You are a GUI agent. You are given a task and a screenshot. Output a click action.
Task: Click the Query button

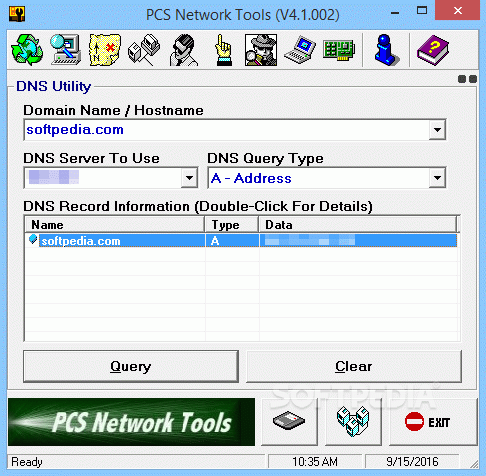coord(131,366)
